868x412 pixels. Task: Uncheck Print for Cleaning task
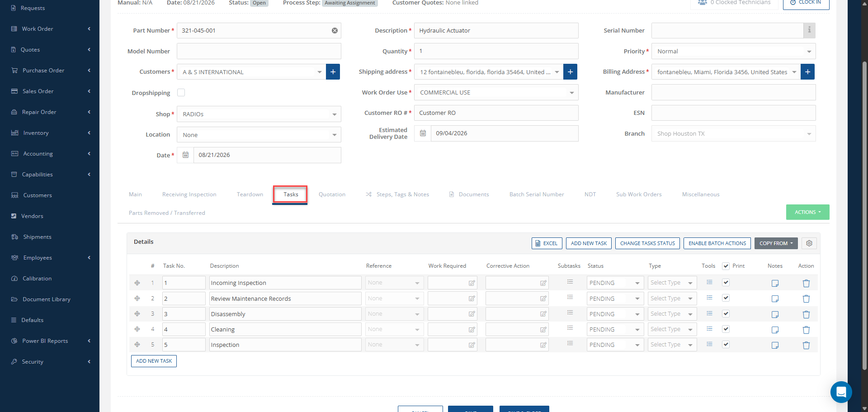[x=726, y=329]
